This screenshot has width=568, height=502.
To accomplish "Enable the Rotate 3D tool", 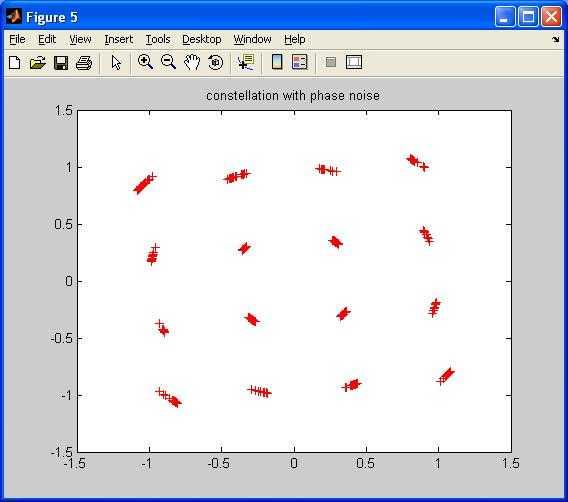I will point(216,62).
